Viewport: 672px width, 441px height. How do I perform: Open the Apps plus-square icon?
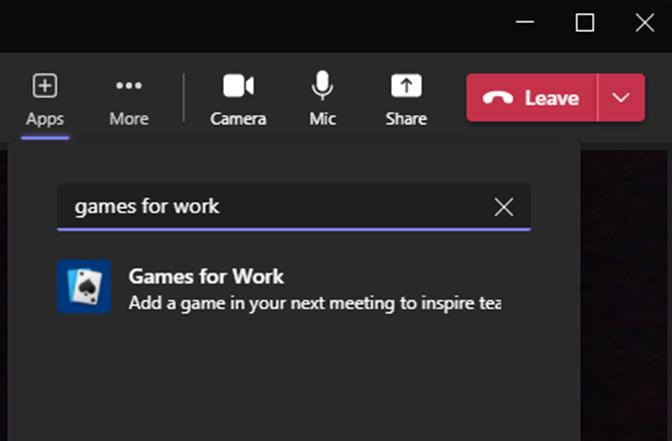(45, 85)
